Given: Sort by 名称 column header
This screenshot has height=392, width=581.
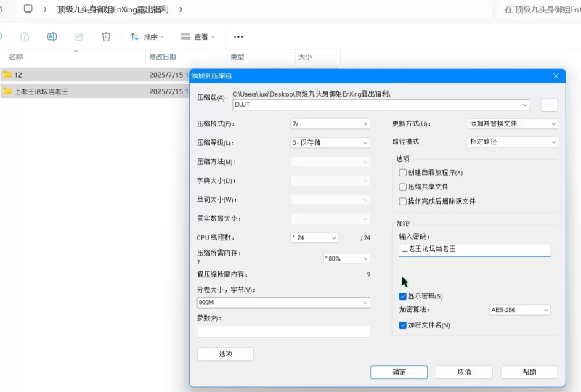Looking at the screenshot, I should pos(16,57).
